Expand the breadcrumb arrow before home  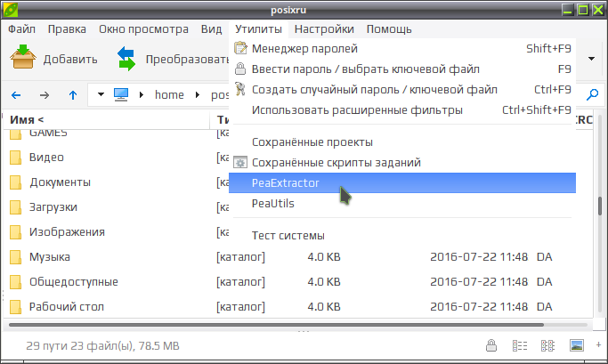pos(142,94)
